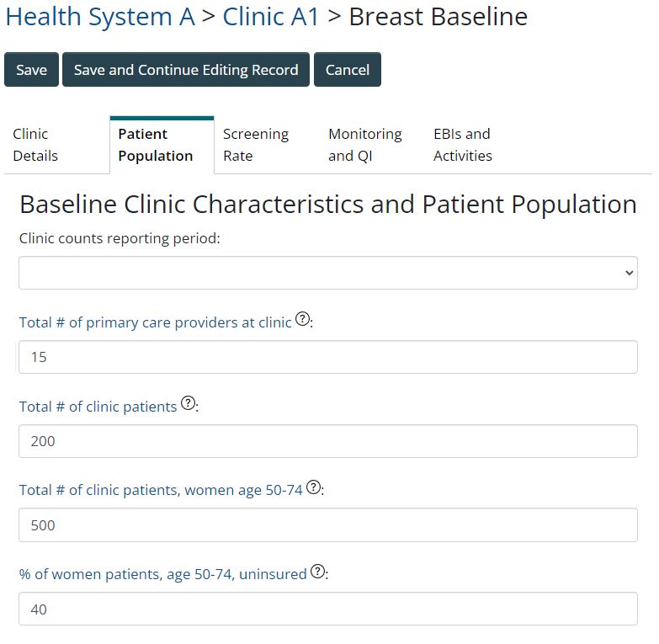659x644 pixels.
Task: Click the primary care providers field label
Action: click(156, 322)
